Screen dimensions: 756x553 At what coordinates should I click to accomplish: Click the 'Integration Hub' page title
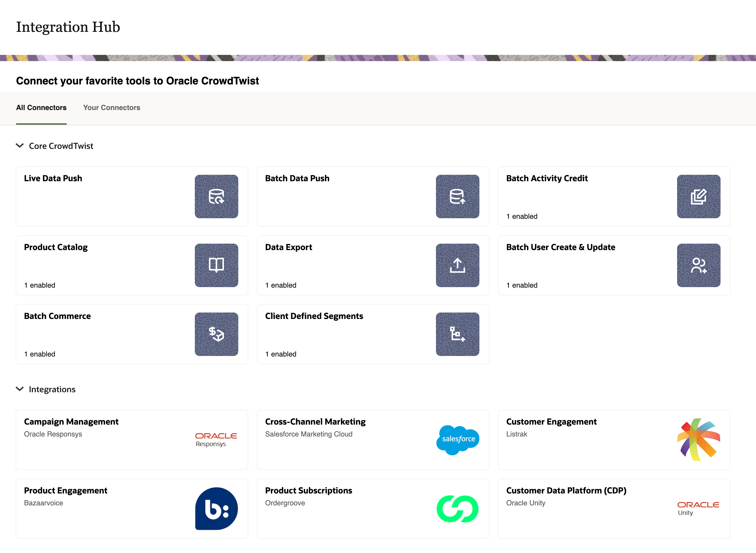[68, 27]
